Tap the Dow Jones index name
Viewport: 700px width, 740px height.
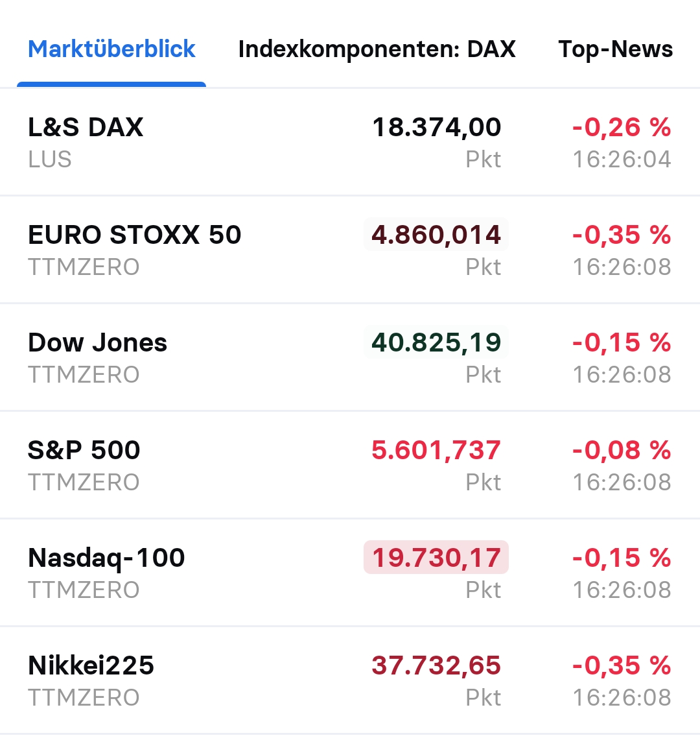tap(97, 342)
